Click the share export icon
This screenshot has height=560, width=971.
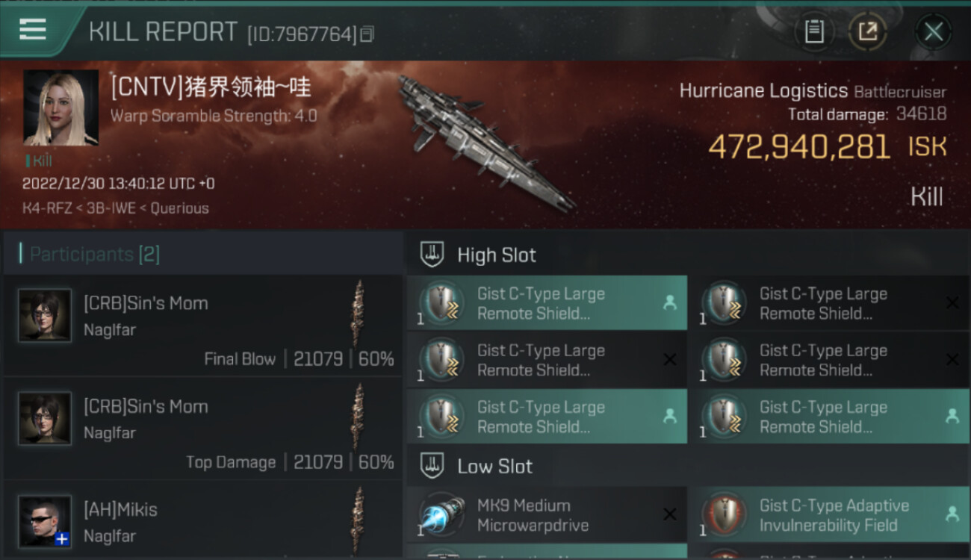coord(867,31)
